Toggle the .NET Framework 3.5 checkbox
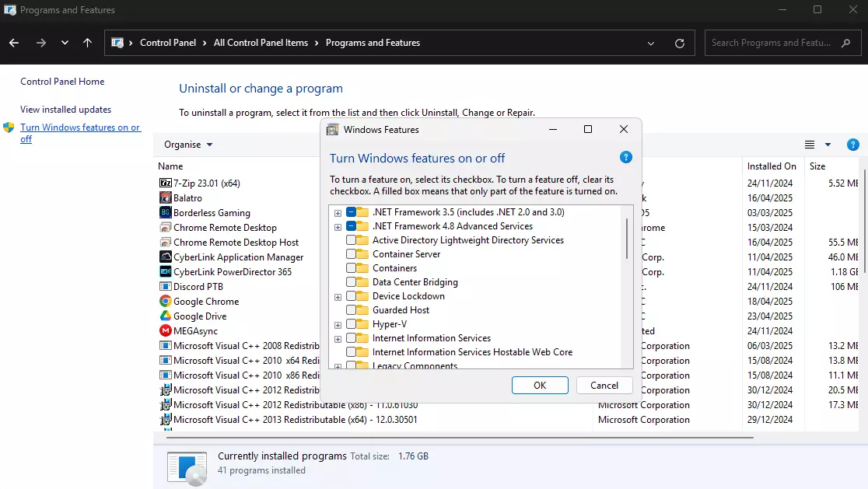 pyautogui.click(x=351, y=212)
